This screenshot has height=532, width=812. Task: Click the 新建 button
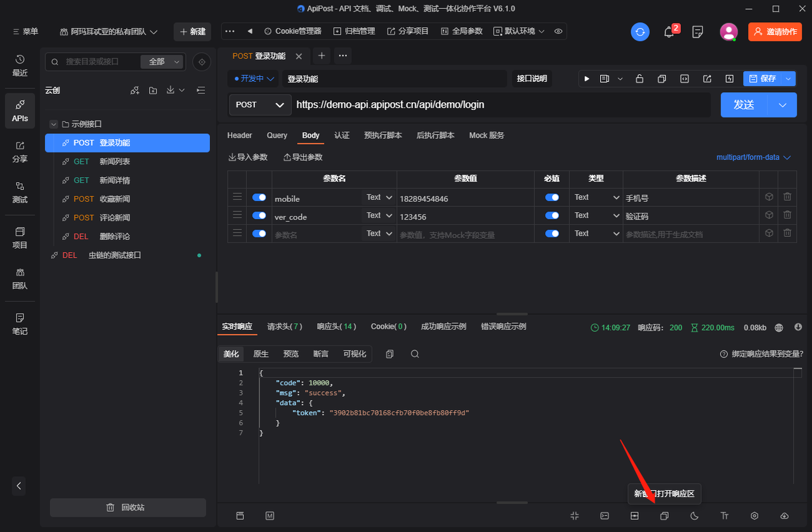pos(192,32)
